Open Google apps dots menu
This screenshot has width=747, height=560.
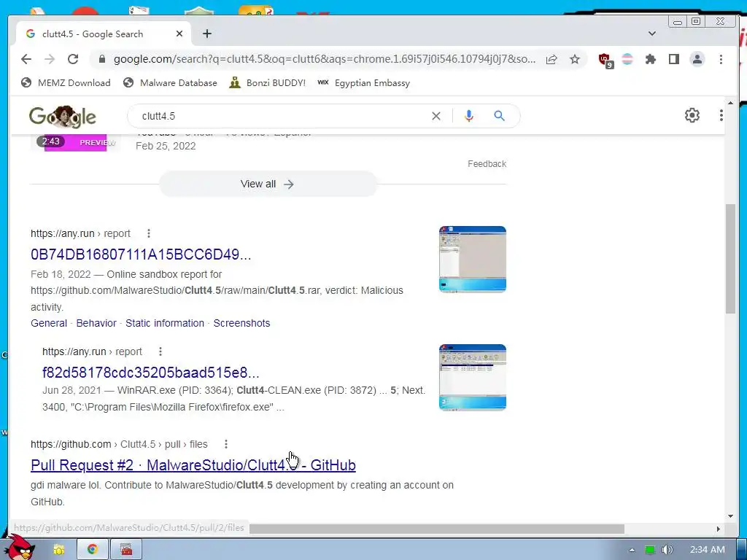tap(721, 115)
